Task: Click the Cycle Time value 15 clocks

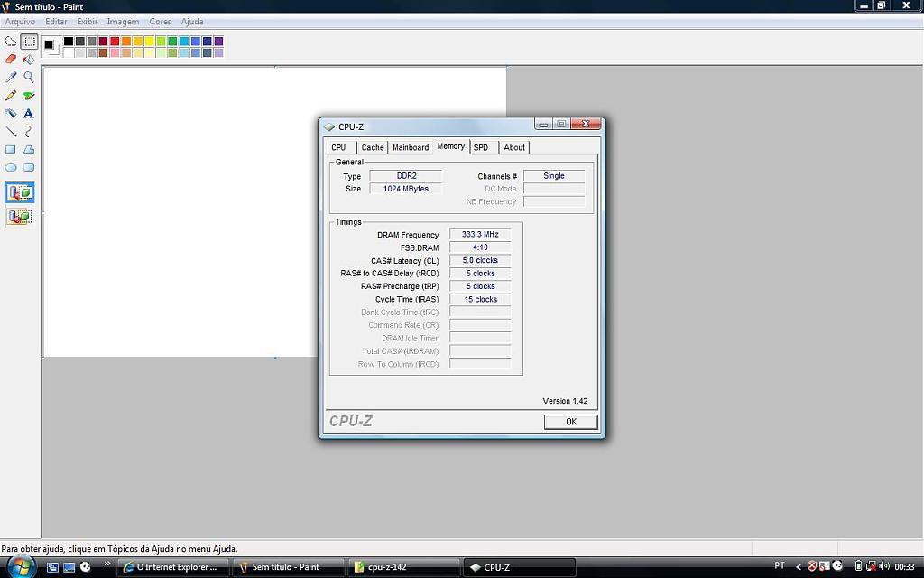Action: pyautogui.click(x=480, y=299)
